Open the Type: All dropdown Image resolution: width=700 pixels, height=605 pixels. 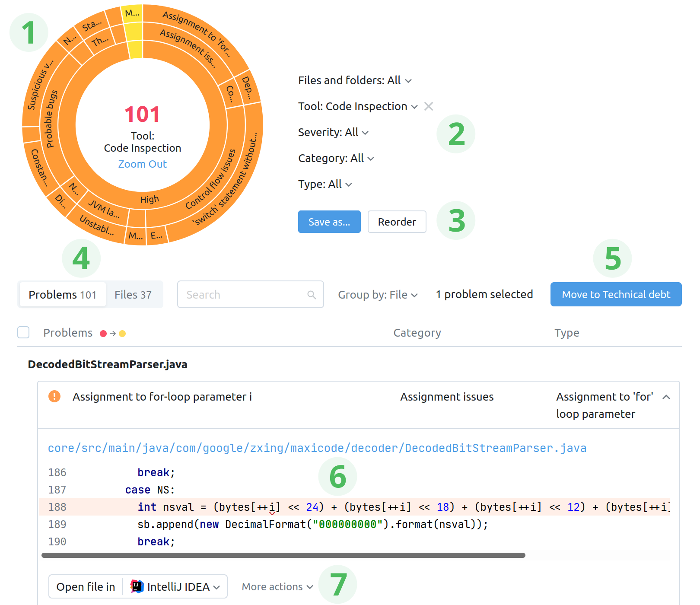325,184
